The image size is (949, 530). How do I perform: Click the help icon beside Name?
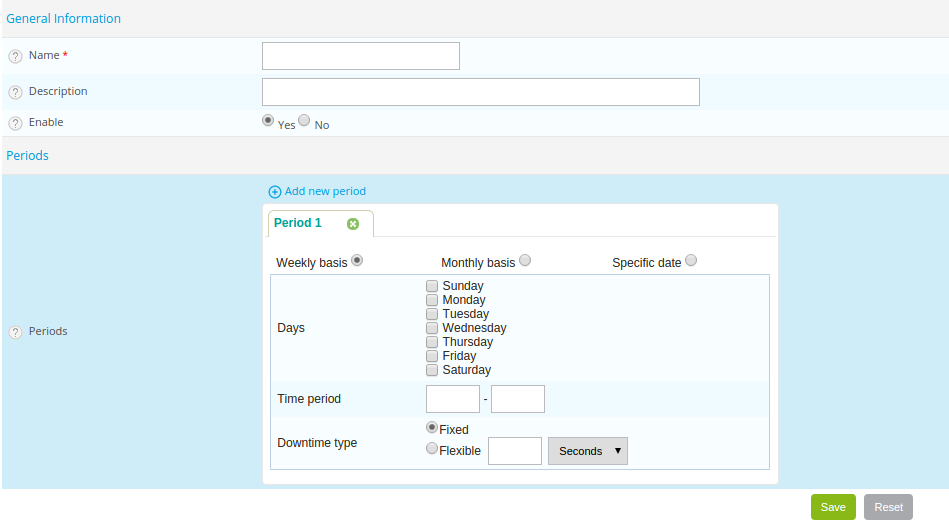(15, 56)
